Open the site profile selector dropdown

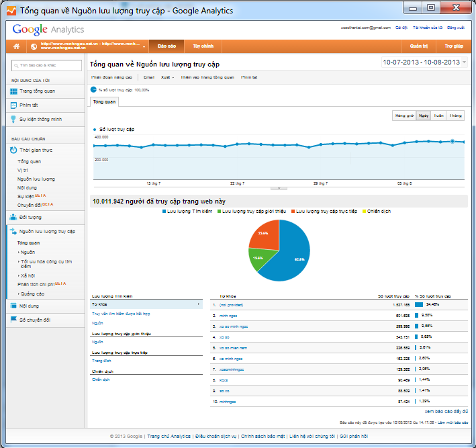144,47
